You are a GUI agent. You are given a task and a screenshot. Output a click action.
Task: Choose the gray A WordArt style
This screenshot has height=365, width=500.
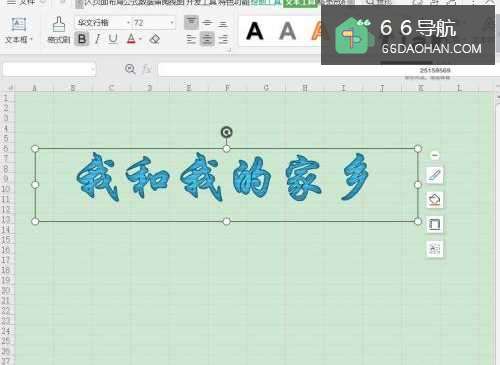(288, 31)
